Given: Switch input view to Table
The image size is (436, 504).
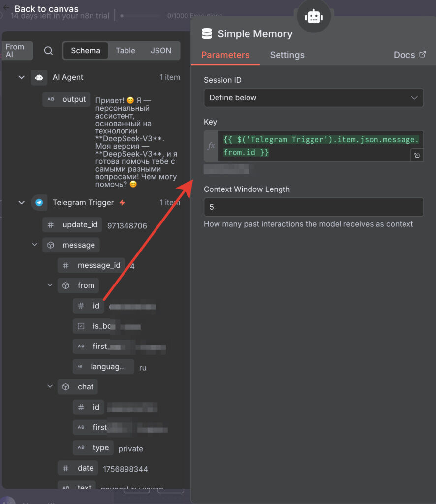Looking at the screenshot, I should click(x=125, y=51).
